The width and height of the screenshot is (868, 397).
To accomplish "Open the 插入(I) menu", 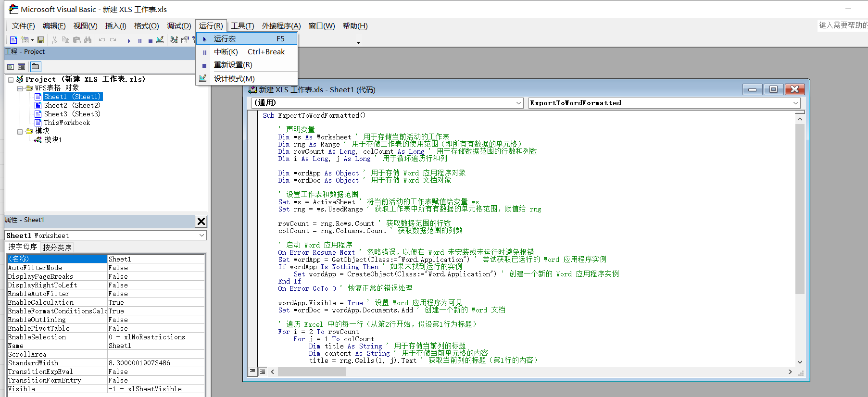I will coord(115,26).
